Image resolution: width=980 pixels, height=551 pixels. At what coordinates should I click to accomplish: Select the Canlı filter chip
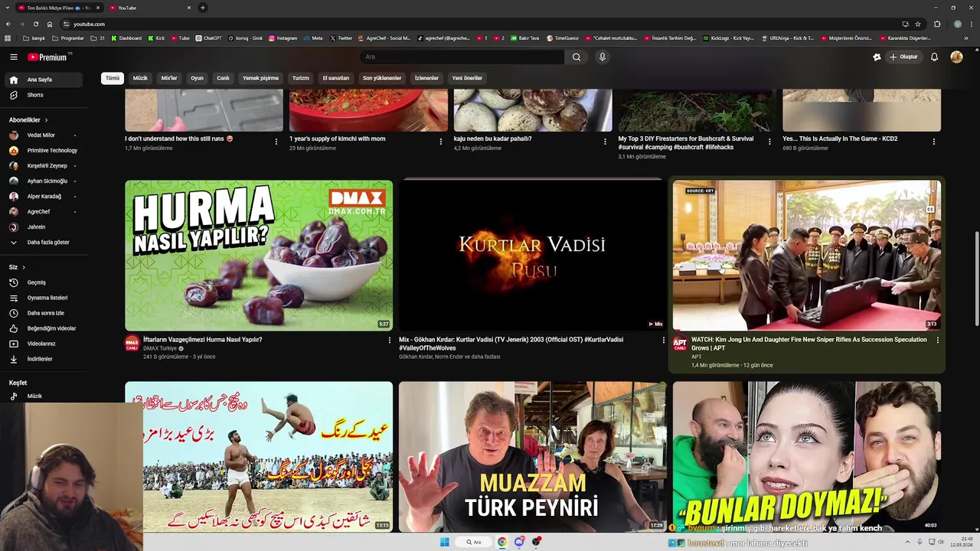coord(223,78)
